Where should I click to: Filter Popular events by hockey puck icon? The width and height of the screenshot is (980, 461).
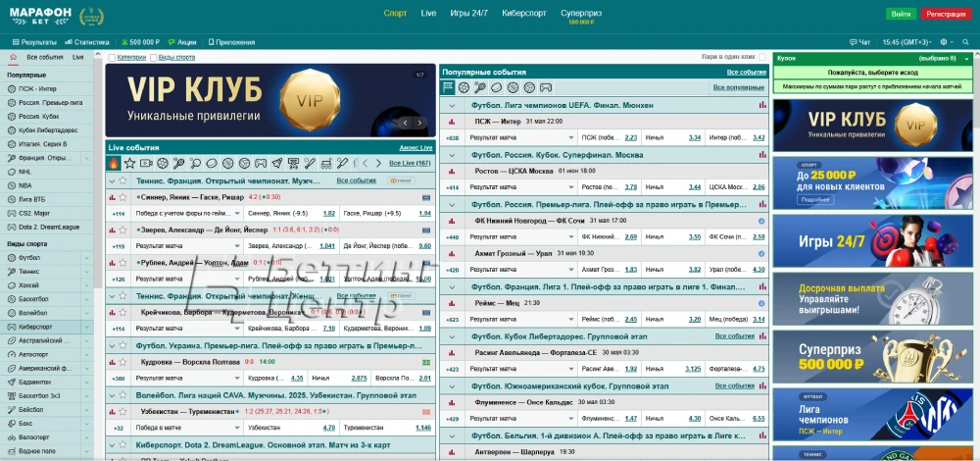496,87
